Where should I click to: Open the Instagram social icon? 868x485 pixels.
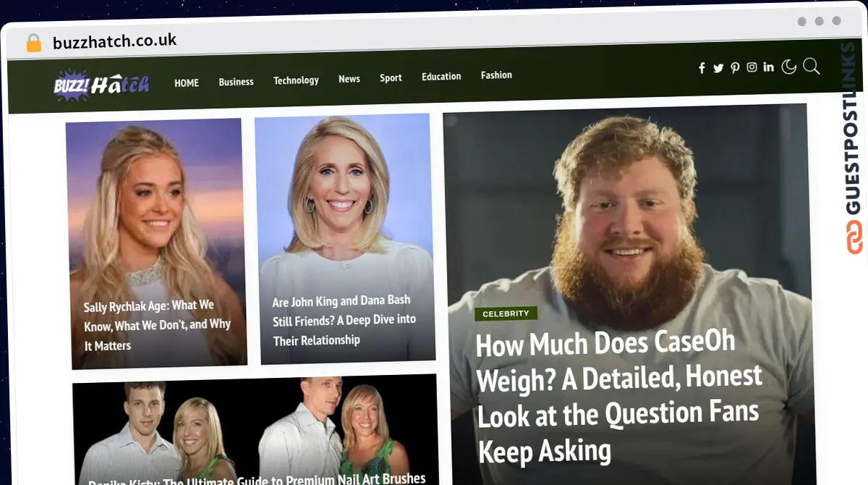click(752, 67)
